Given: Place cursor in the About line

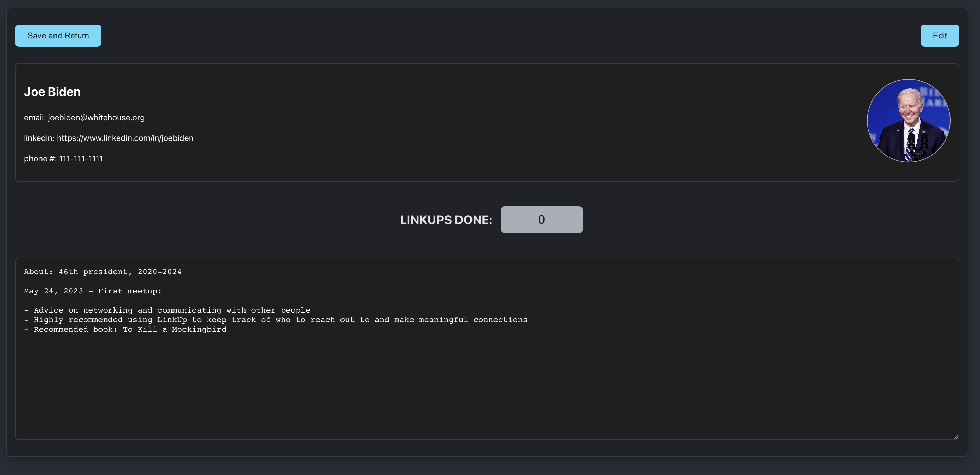Looking at the screenshot, I should click(103, 272).
